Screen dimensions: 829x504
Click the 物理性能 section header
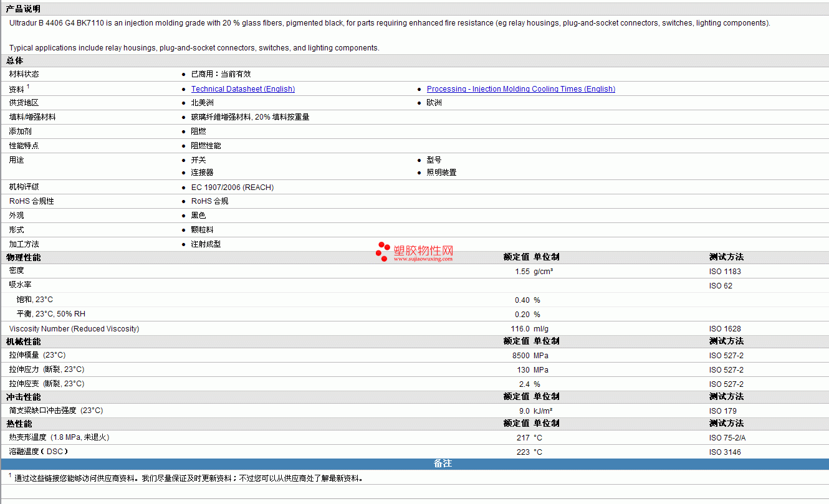pos(24,257)
